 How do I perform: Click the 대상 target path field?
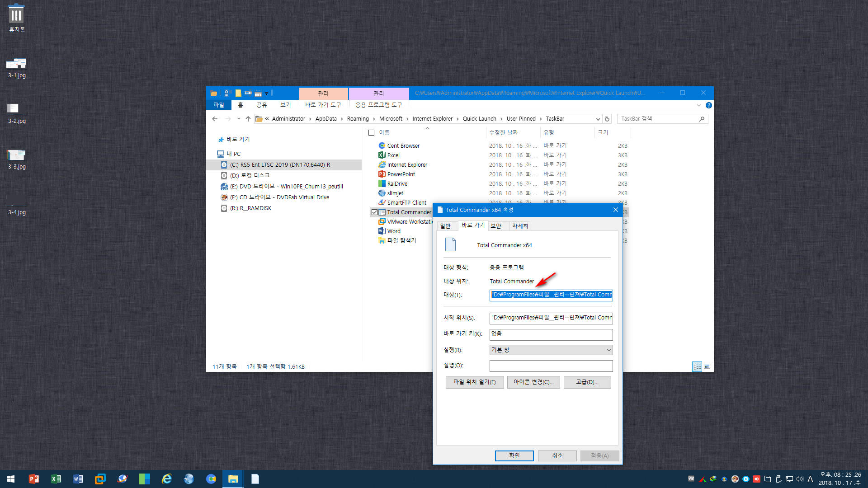coord(551,295)
